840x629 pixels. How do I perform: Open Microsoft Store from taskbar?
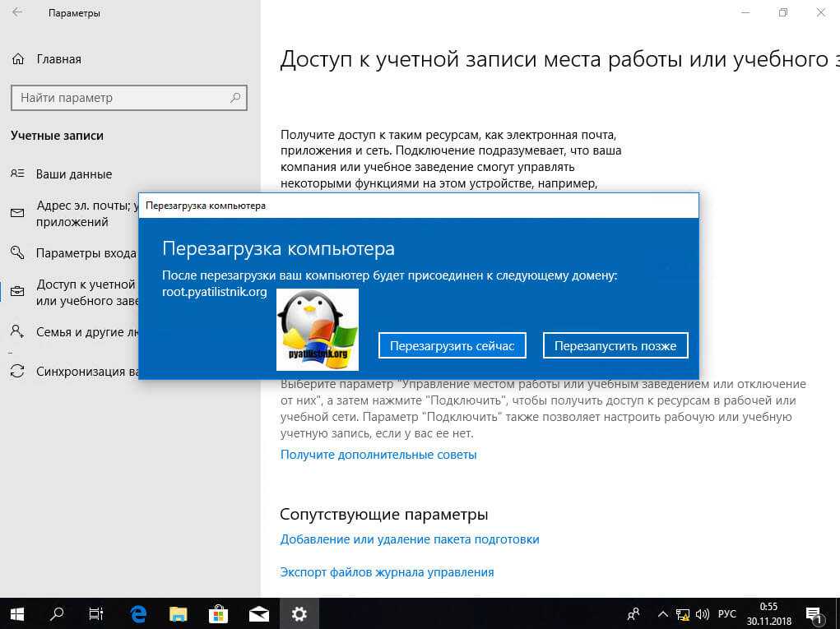coord(219,613)
